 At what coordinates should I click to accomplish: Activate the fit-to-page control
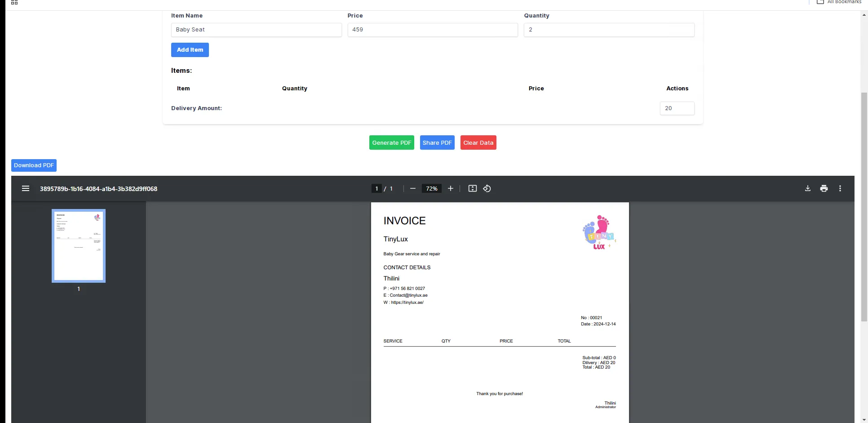tap(472, 188)
